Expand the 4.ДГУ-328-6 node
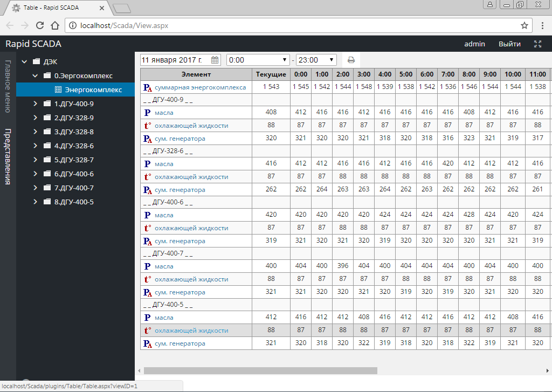 35,146
